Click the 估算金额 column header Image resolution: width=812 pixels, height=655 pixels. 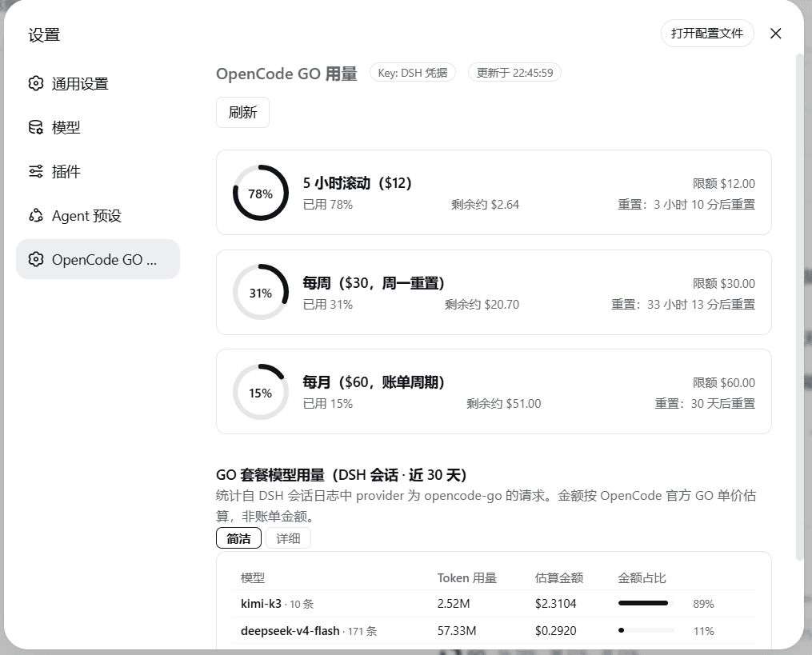tap(559, 578)
